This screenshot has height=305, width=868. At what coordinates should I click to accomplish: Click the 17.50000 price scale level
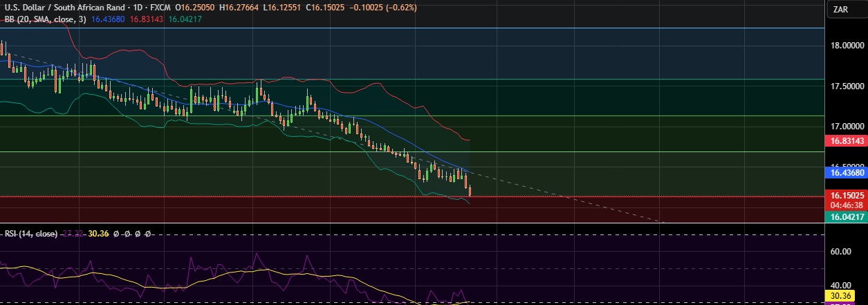point(846,86)
